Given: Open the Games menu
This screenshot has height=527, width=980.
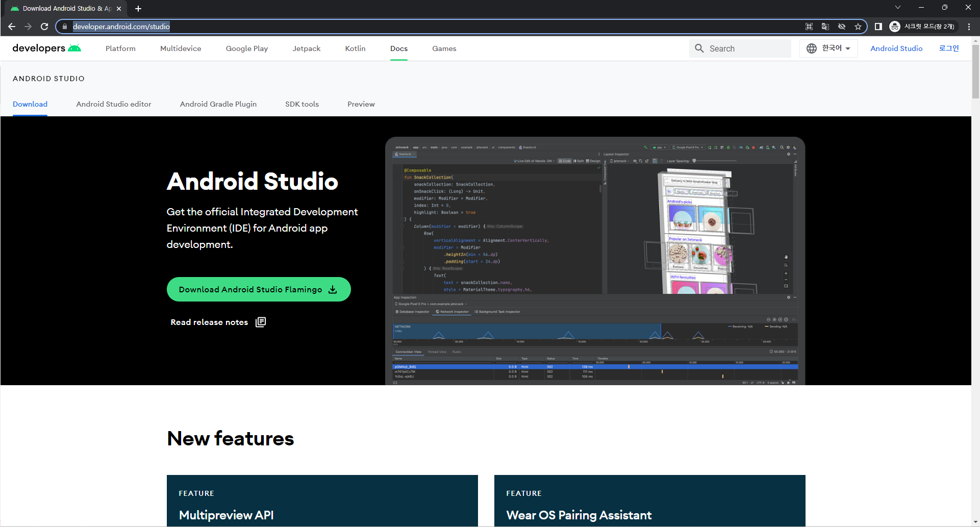Looking at the screenshot, I should click(x=444, y=48).
